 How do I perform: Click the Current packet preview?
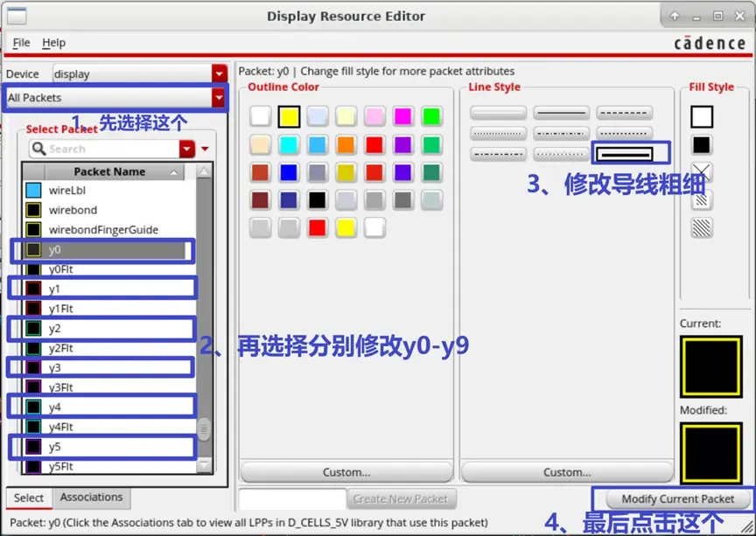711,367
